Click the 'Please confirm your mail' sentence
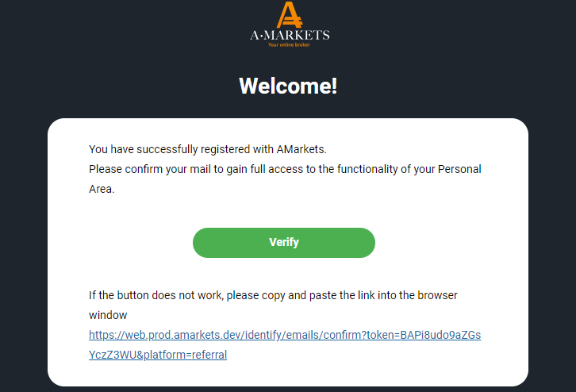576x392 pixels. 285,169
